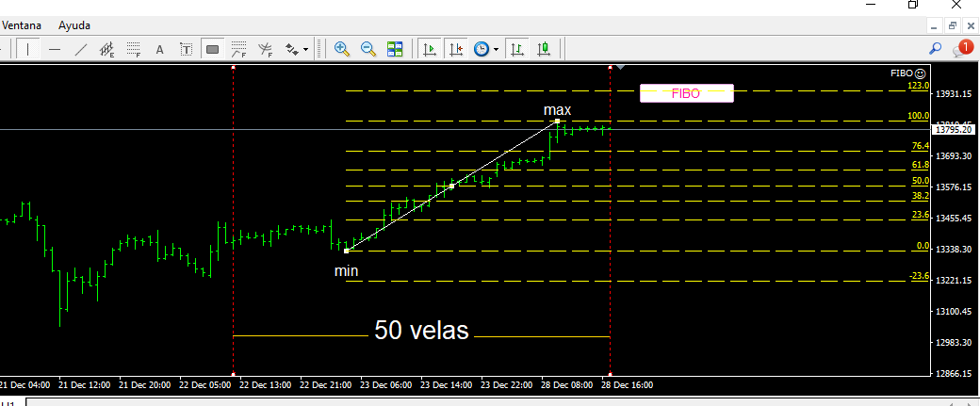Click price scale value 13931.15
The height and width of the screenshot is (406, 980).
tap(954, 93)
